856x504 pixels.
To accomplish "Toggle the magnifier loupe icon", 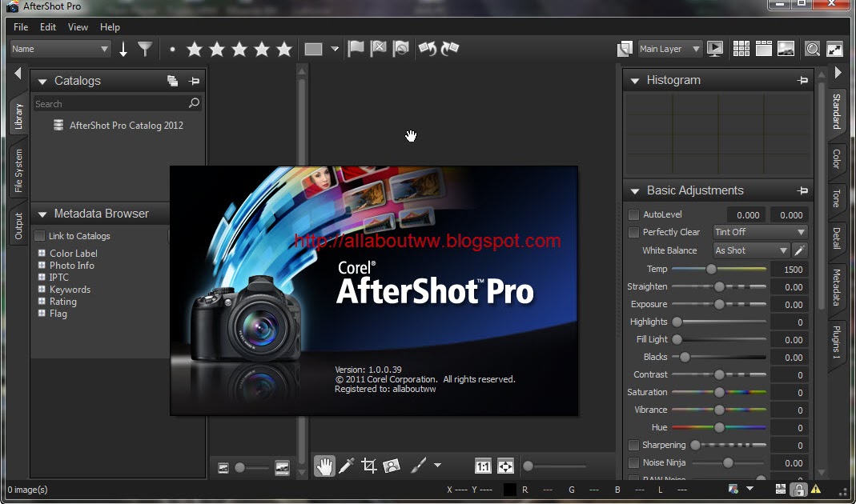I will 812,49.
